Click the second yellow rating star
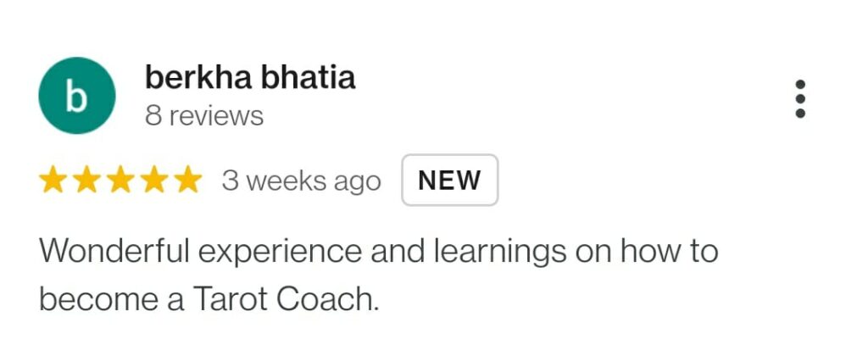The width and height of the screenshot is (868, 356). tap(86, 180)
